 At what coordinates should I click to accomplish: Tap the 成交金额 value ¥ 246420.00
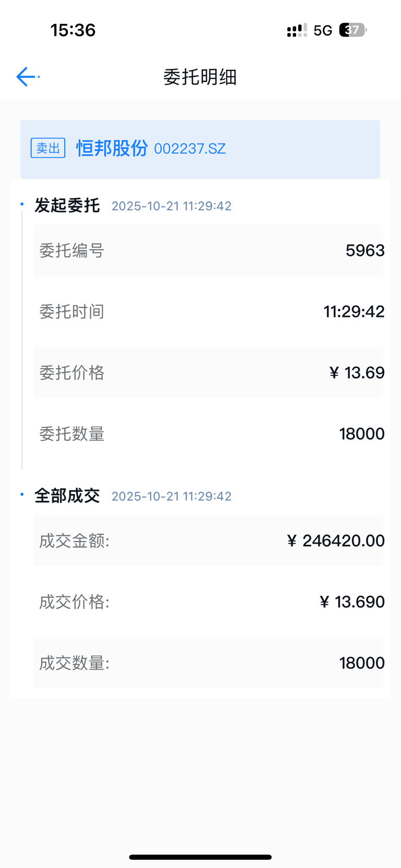pyautogui.click(x=336, y=541)
